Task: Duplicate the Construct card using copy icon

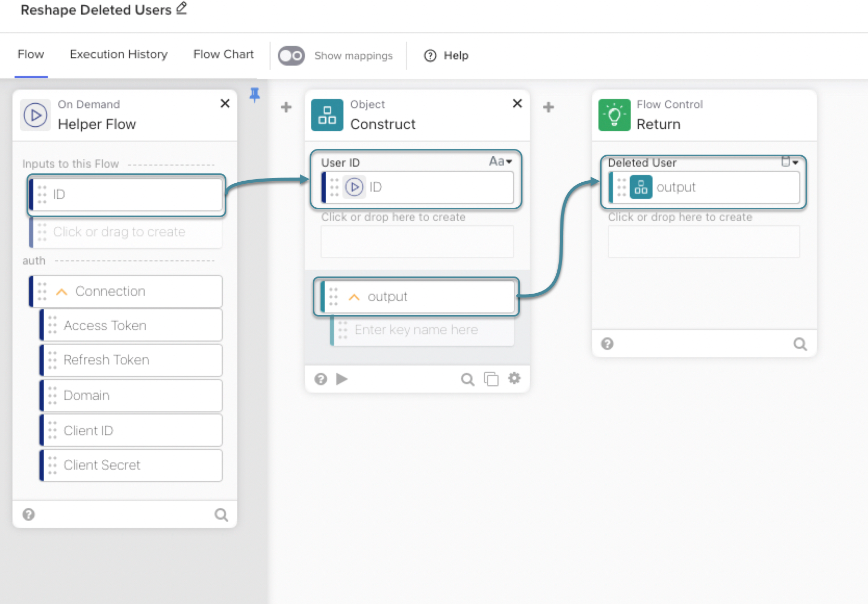Action: 491,379
